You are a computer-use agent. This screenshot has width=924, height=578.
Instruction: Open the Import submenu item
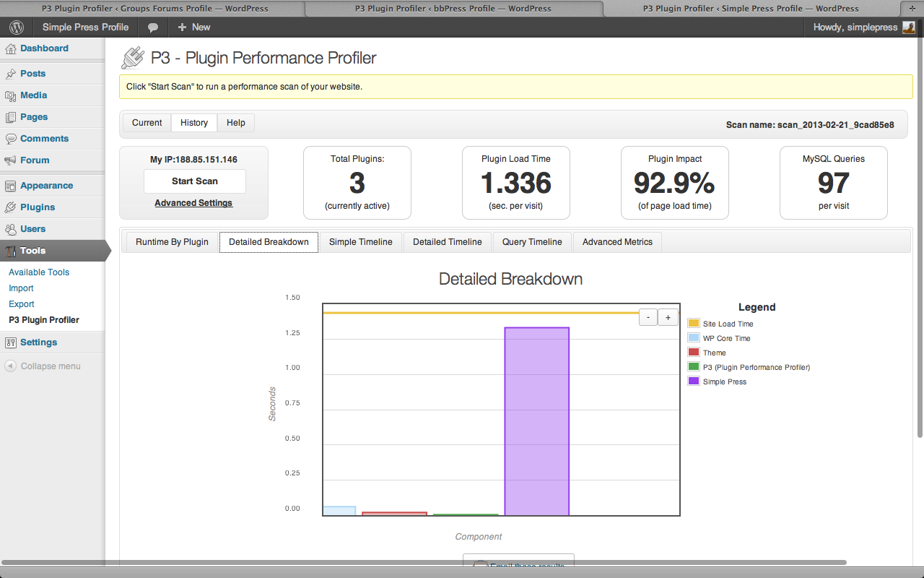(x=21, y=288)
